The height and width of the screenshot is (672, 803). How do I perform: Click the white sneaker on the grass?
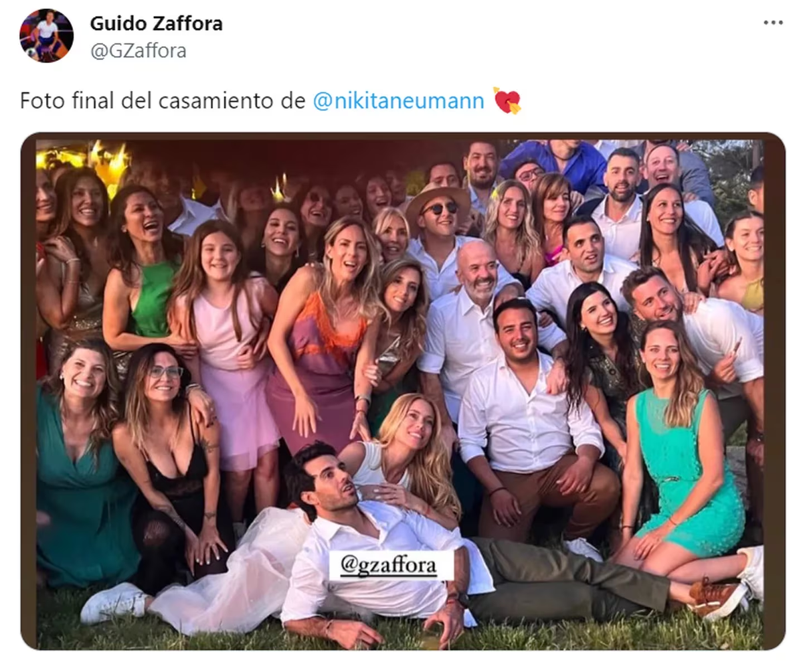click(112, 601)
